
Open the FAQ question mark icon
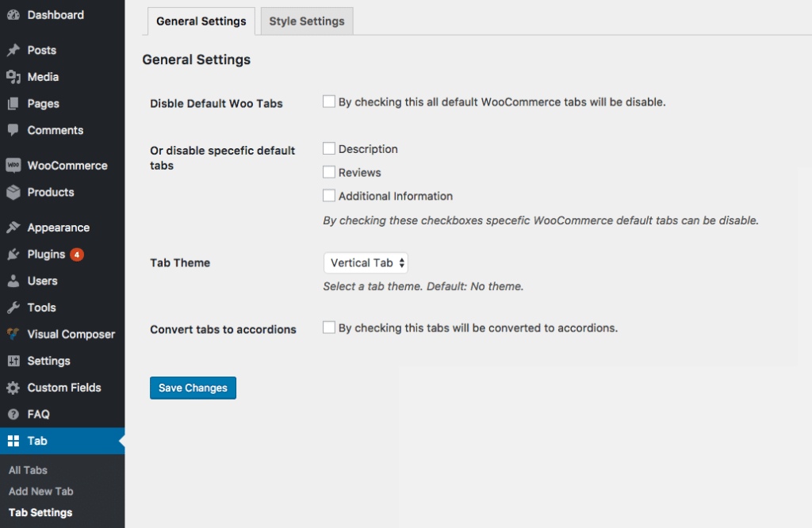pos(13,414)
